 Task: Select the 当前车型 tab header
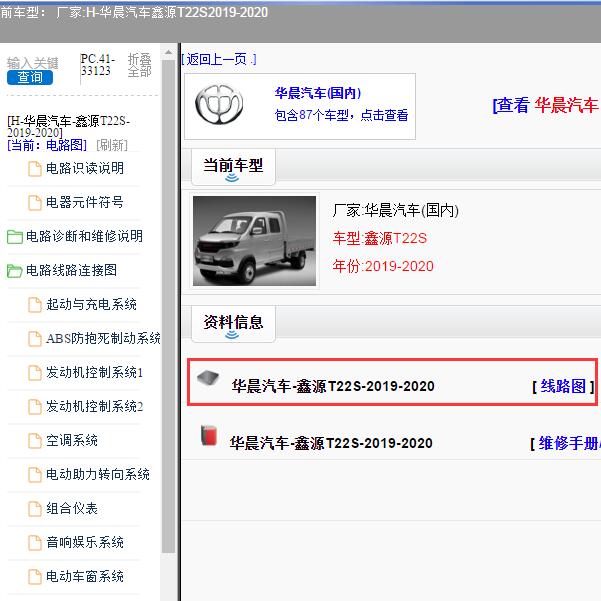tap(233, 167)
